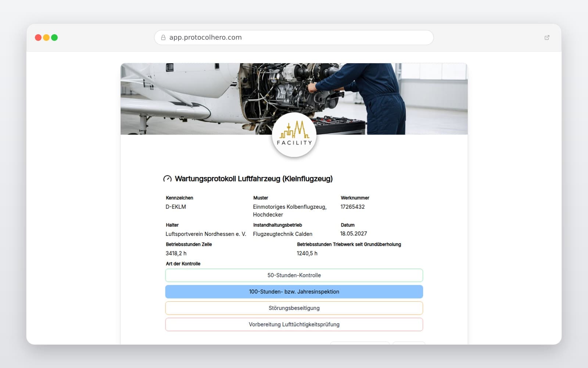Select 100-Stunden- bzw. Jahresinspektion option
The image size is (588, 368).
(x=294, y=292)
